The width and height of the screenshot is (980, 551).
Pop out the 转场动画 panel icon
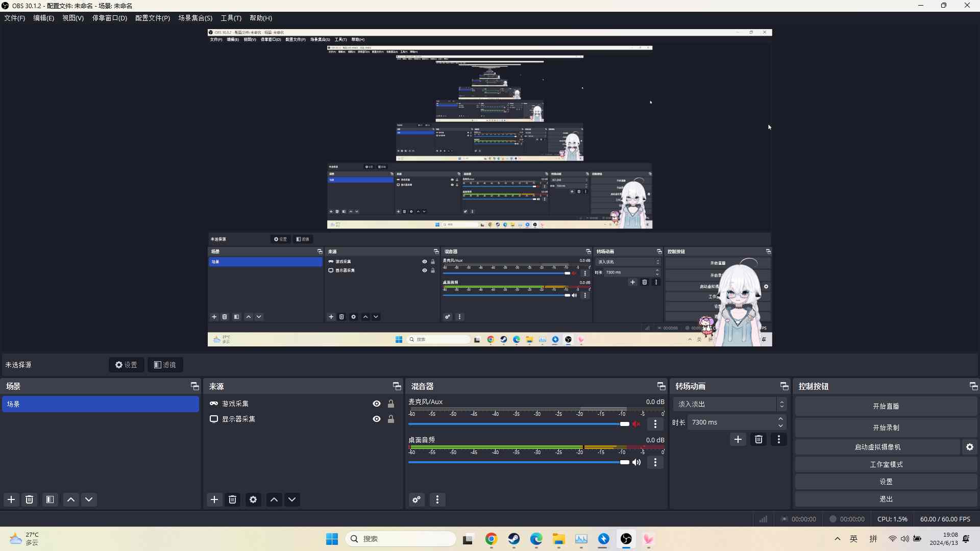coord(784,386)
